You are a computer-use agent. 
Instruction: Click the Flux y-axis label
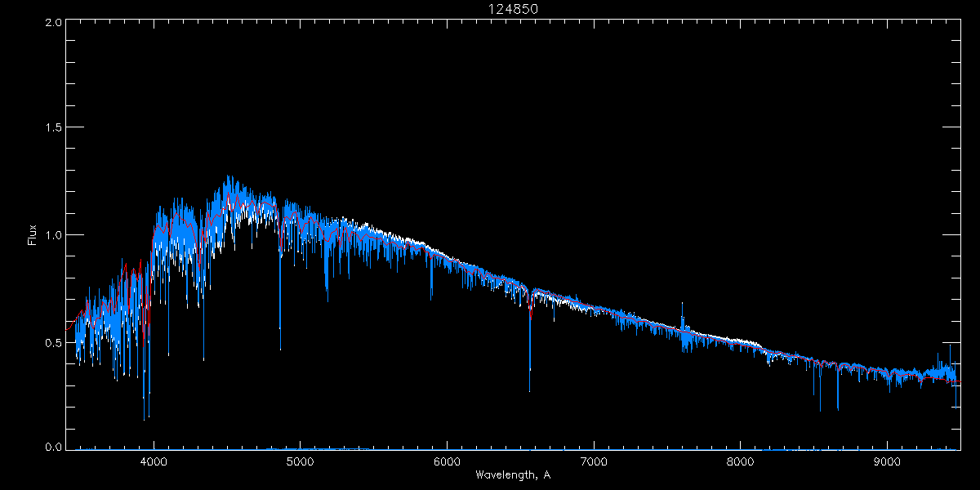pyautogui.click(x=33, y=235)
